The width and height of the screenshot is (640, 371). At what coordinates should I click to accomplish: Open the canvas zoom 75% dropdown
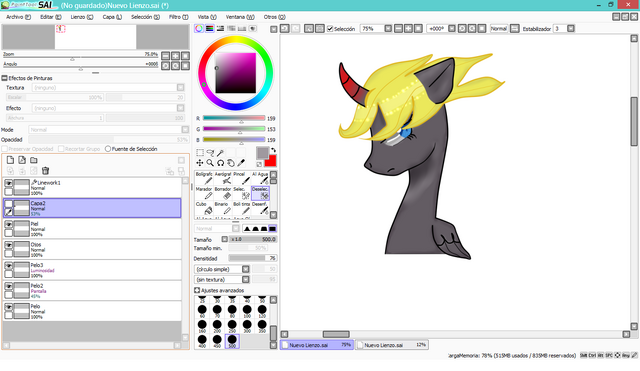point(388,29)
